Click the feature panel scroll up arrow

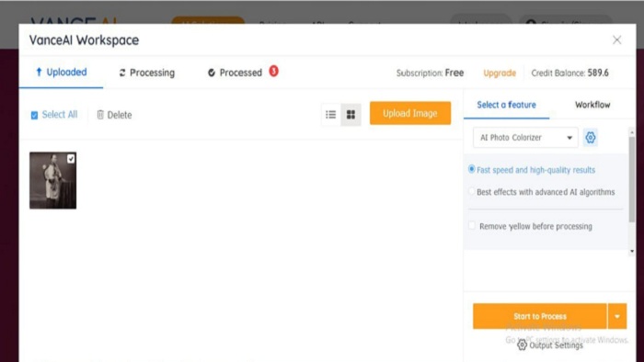pos(632,132)
